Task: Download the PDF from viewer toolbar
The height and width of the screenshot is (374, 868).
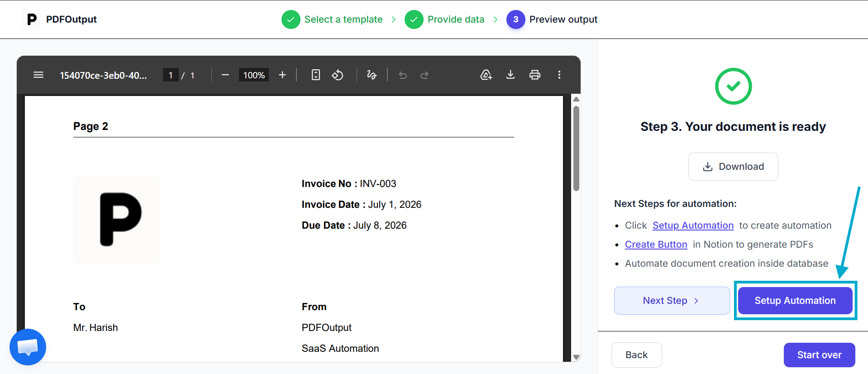Action: point(510,75)
